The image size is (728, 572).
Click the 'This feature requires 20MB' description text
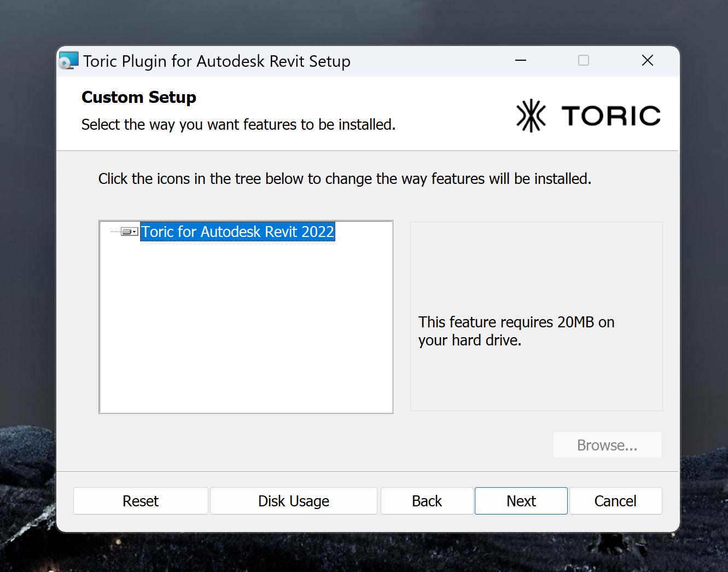[516, 331]
